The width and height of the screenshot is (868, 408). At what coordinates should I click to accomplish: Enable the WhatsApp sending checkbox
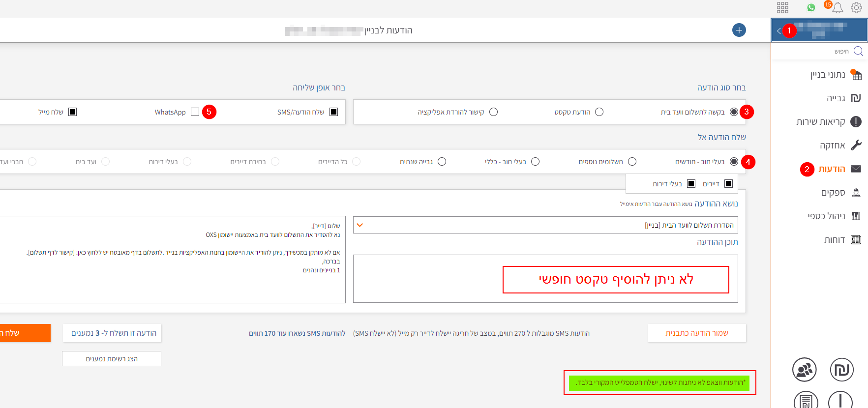195,112
